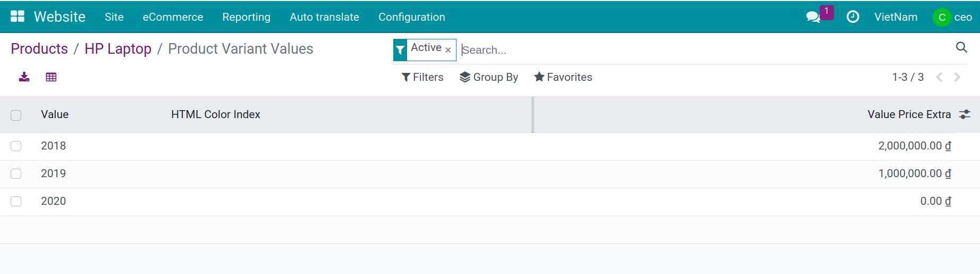Screen dimensions: 980x274
Task: Select the 2020 row checkbox
Action: 16,201
